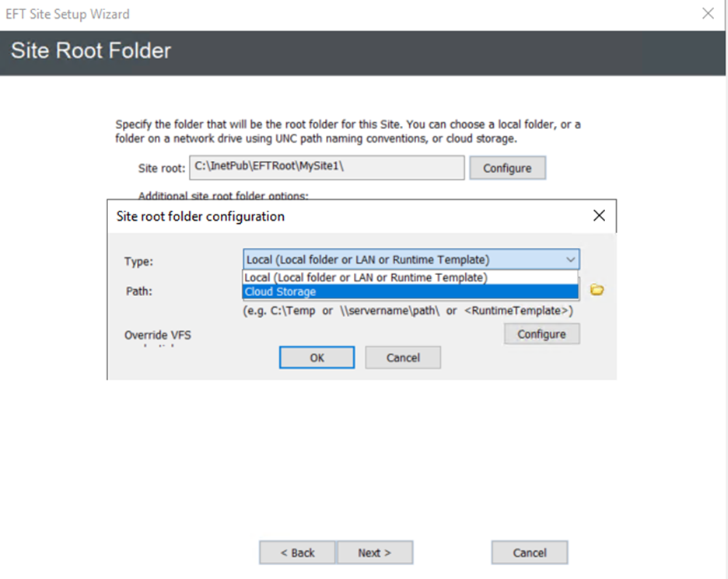The image size is (728, 579).
Task: Cancel the site root folder configuration dialog
Action: coord(402,357)
